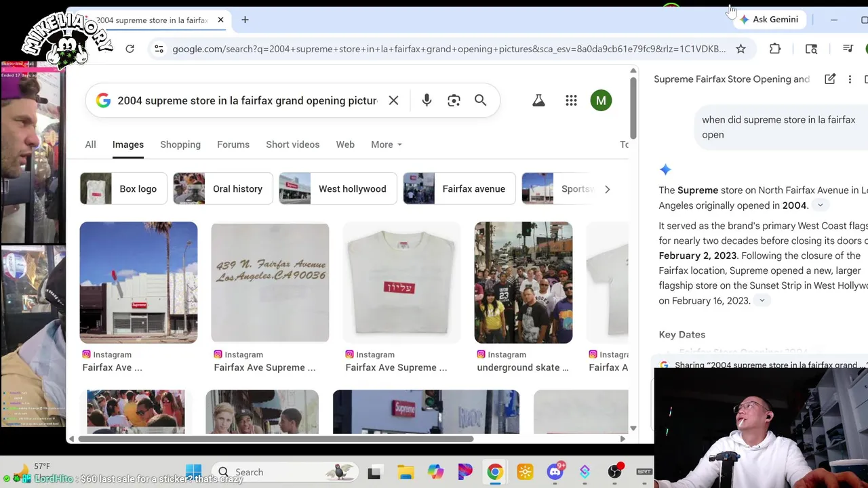Open the Fairfax Ave Supreme link under the tee

[396, 367]
